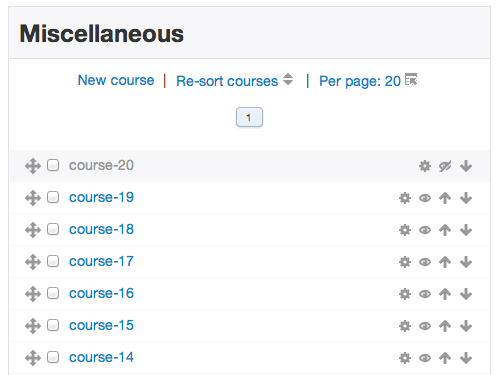Tick the checkbox next to course-19

click(x=53, y=197)
